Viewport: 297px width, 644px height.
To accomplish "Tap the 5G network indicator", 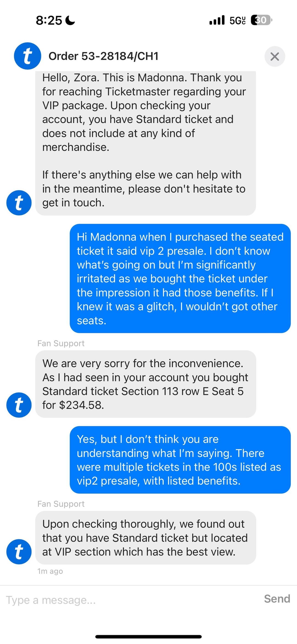I will (237, 20).
